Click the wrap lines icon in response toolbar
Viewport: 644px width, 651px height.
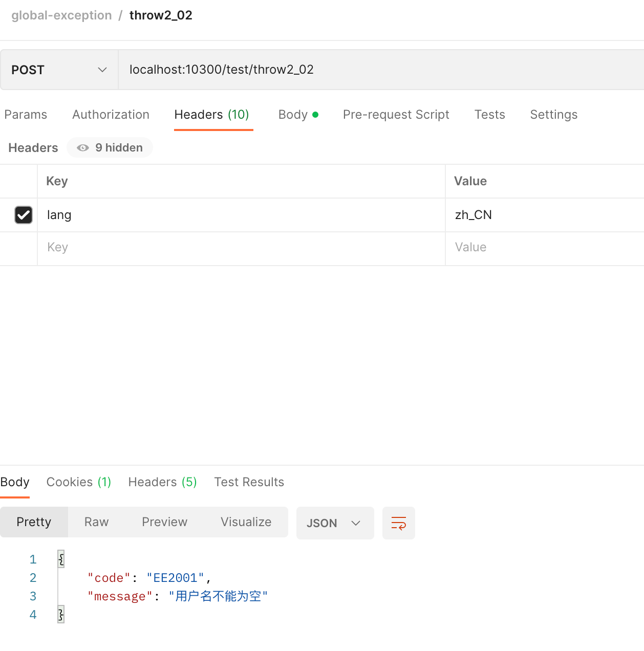click(398, 523)
